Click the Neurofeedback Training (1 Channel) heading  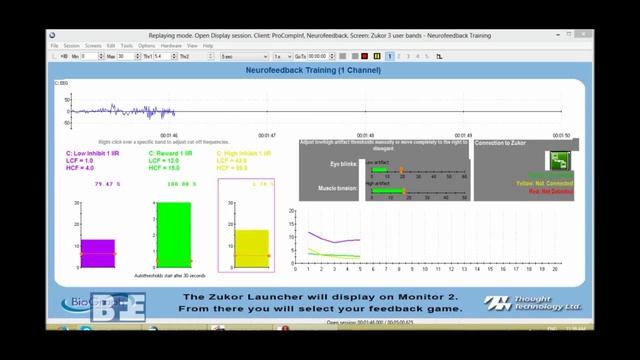313,70
